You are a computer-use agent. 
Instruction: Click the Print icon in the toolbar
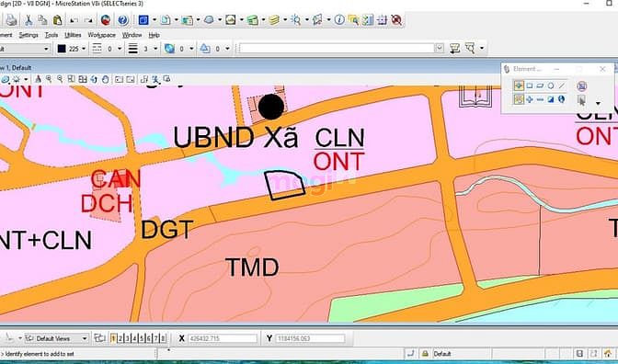11,20
